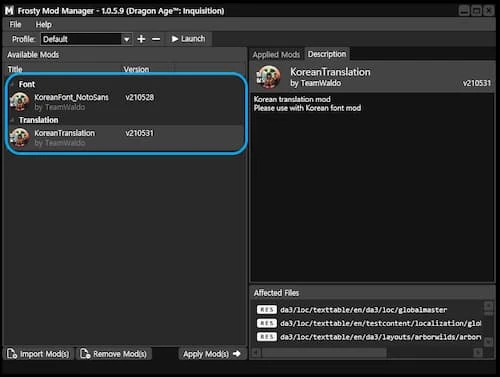The height and width of the screenshot is (377, 500).
Task: Open the File menu
Action: click(x=15, y=25)
